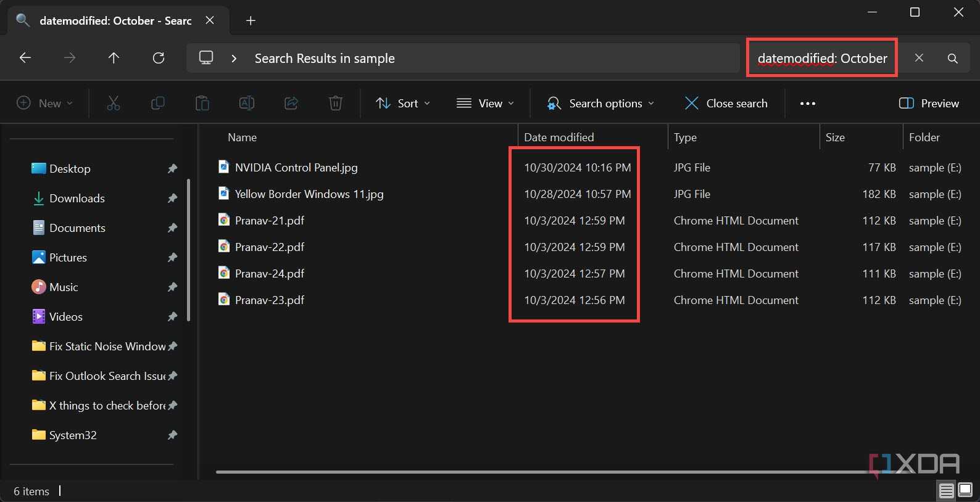
Task: Open Pictures in the sidebar
Action: pos(68,257)
